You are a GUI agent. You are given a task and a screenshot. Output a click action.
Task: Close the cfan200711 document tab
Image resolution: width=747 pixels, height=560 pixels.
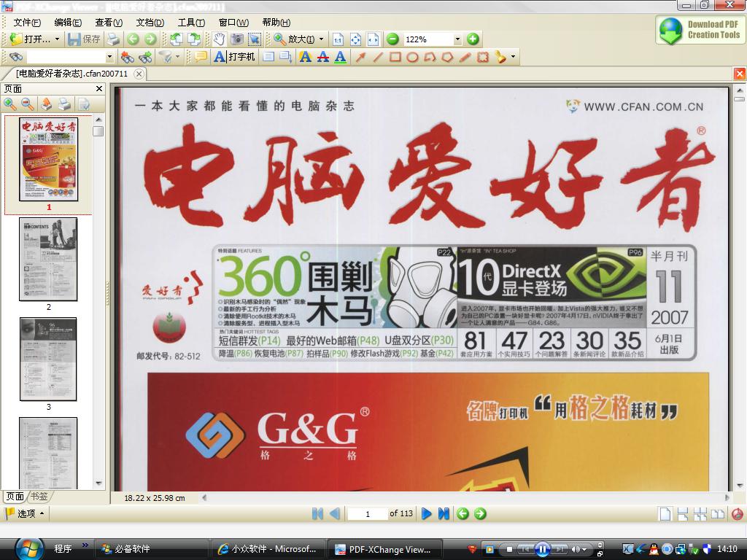point(139,74)
